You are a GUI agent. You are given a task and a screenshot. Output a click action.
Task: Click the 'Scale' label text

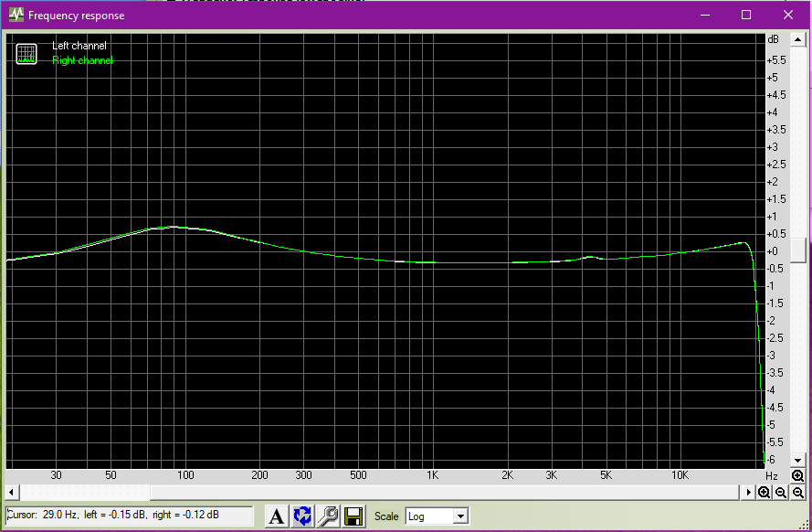pos(386,516)
